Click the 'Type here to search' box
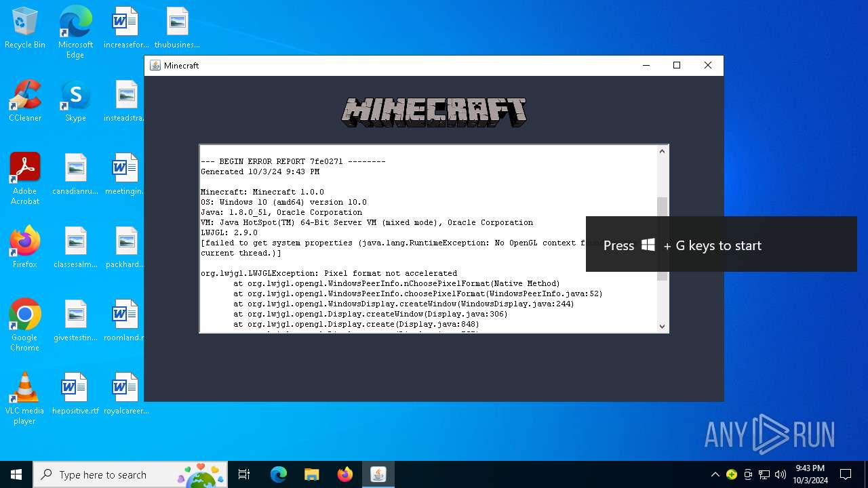Image resolution: width=868 pixels, height=488 pixels. (x=131, y=474)
